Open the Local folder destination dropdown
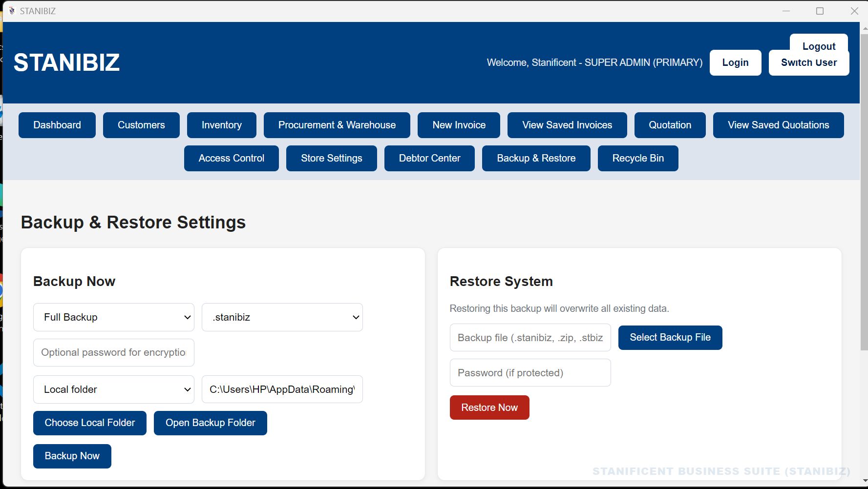868x489 pixels. pos(113,389)
